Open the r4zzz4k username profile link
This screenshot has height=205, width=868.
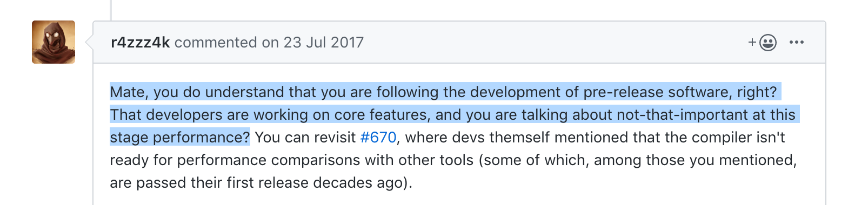pos(141,42)
